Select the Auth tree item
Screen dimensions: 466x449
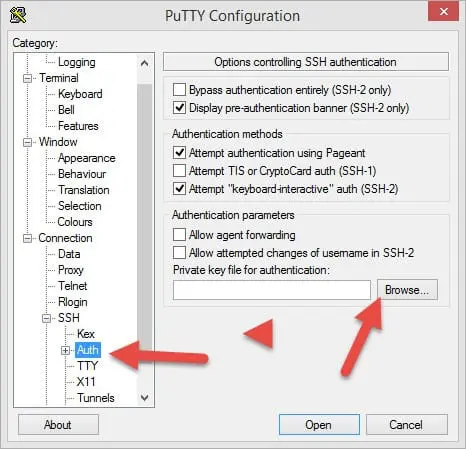point(88,350)
